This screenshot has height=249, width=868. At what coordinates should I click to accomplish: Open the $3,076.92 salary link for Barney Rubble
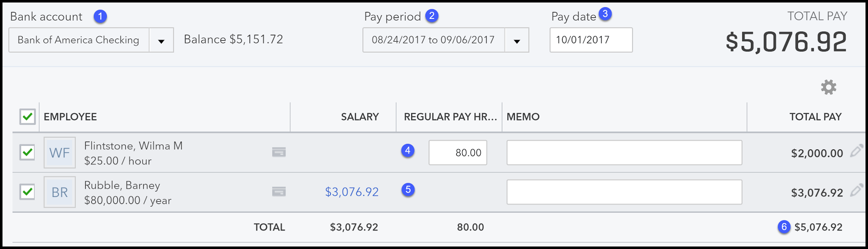[x=352, y=191]
